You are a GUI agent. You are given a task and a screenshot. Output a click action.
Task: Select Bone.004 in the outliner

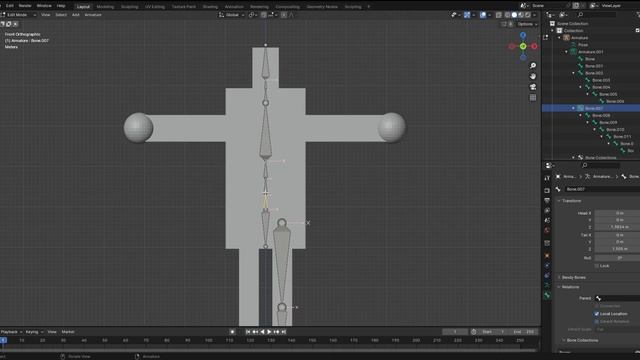pos(601,87)
